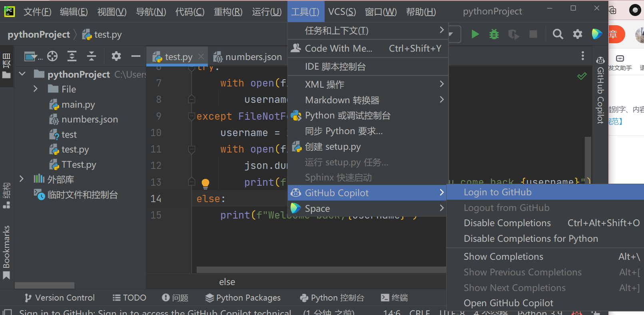Open IDE settings gear in toolbar
Image resolution: width=644 pixels, height=315 pixels.
[x=578, y=34]
